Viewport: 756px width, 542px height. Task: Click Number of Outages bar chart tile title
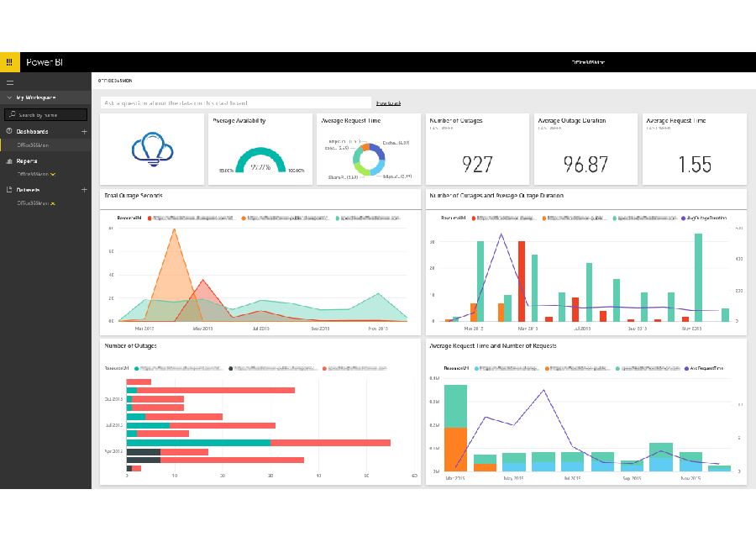[131, 345]
